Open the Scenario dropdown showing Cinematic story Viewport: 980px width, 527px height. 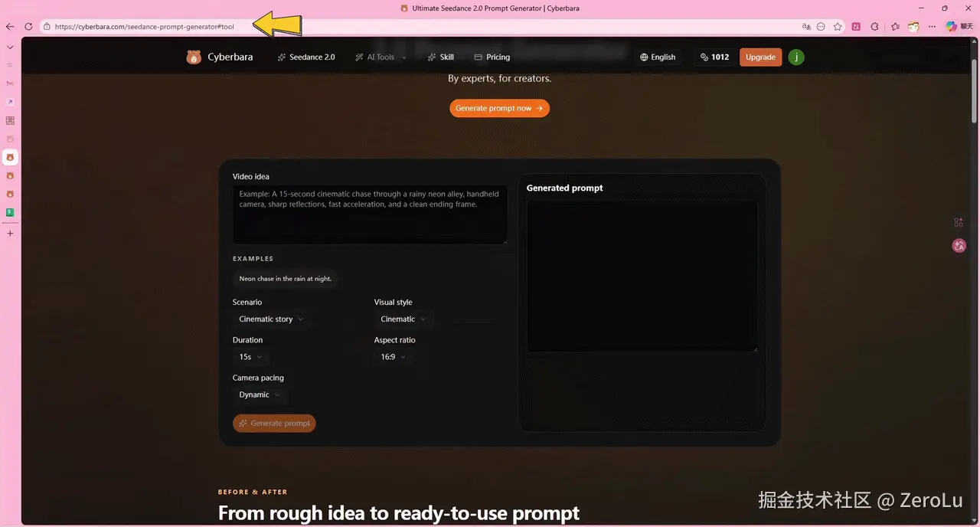[x=271, y=319]
